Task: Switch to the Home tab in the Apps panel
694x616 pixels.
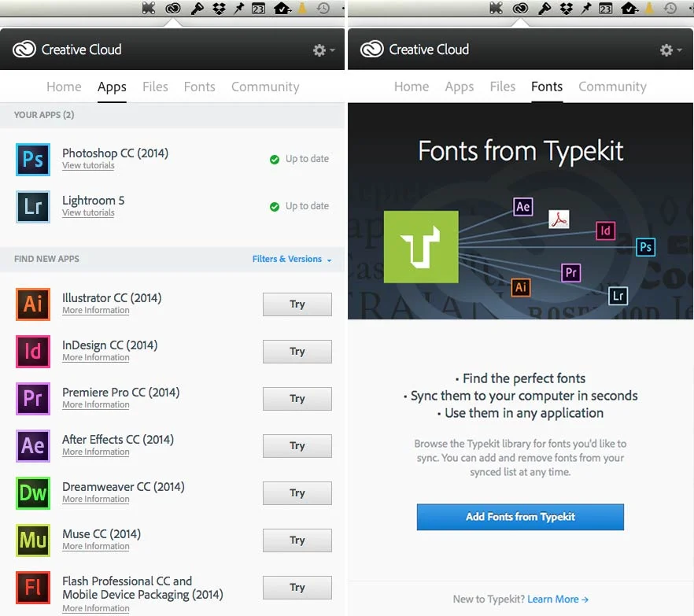Action: tap(64, 87)
